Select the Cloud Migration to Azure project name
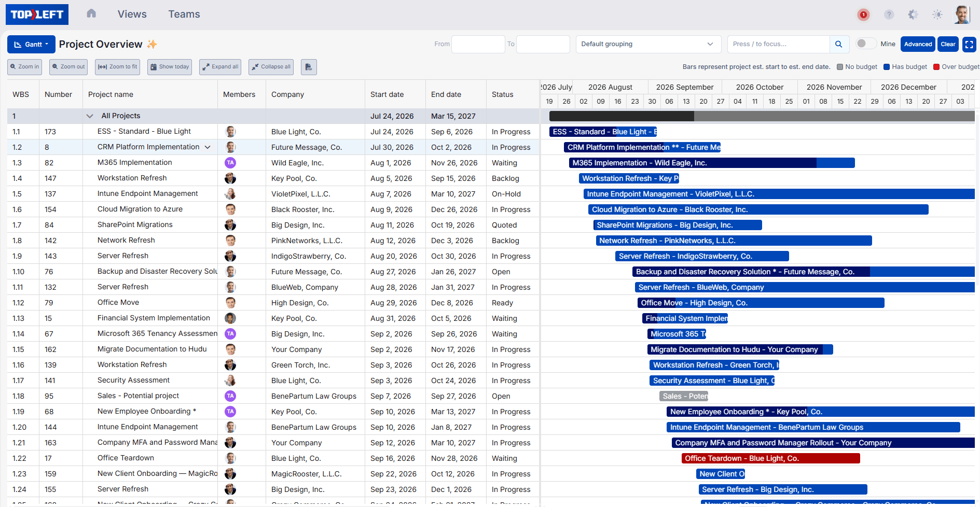This screenshot has width=980, height=507. (x=140, y=209)
